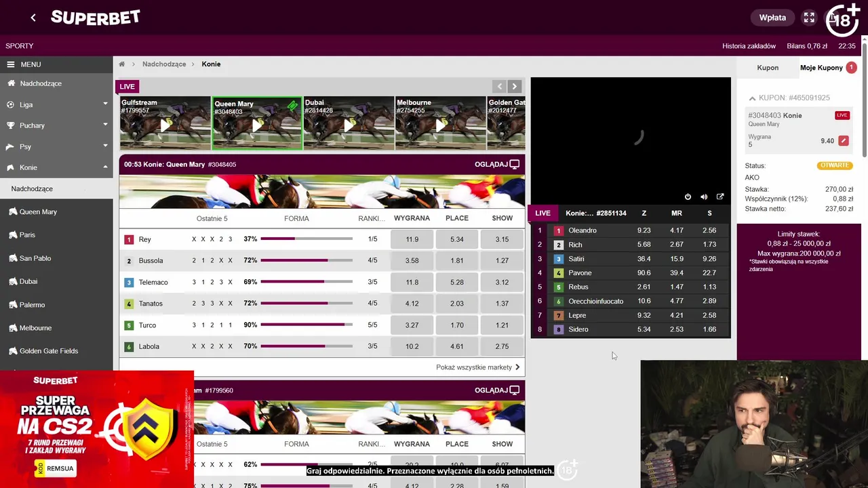
Task: Click the Wpłata deposit button
Action: pyautogui.click(x=772, y=18)
